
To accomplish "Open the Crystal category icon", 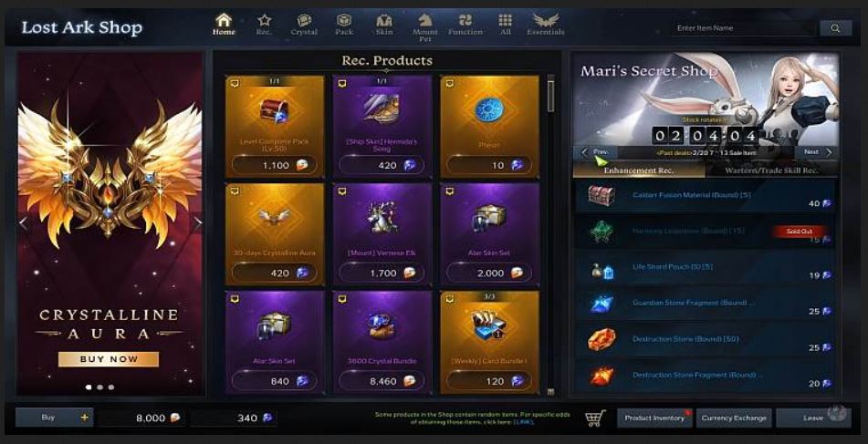I will tap(304, 21).
